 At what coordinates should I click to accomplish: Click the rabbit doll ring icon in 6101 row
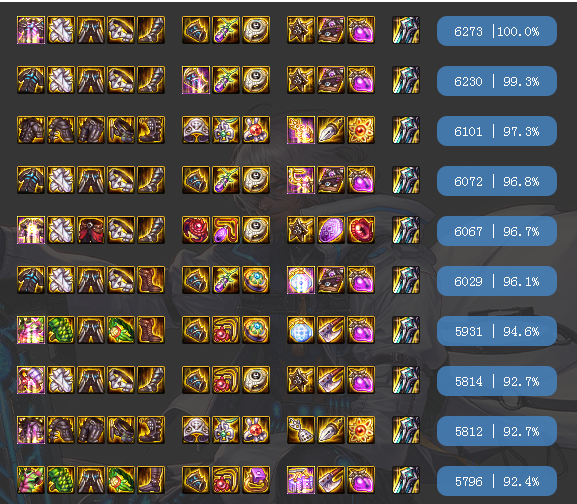click(x=256, y=130)
